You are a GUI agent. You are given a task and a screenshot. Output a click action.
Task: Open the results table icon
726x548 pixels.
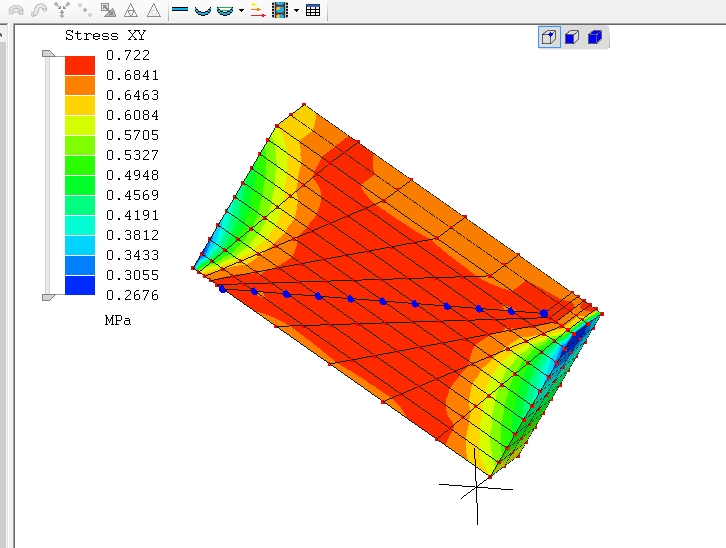[313, 10]
